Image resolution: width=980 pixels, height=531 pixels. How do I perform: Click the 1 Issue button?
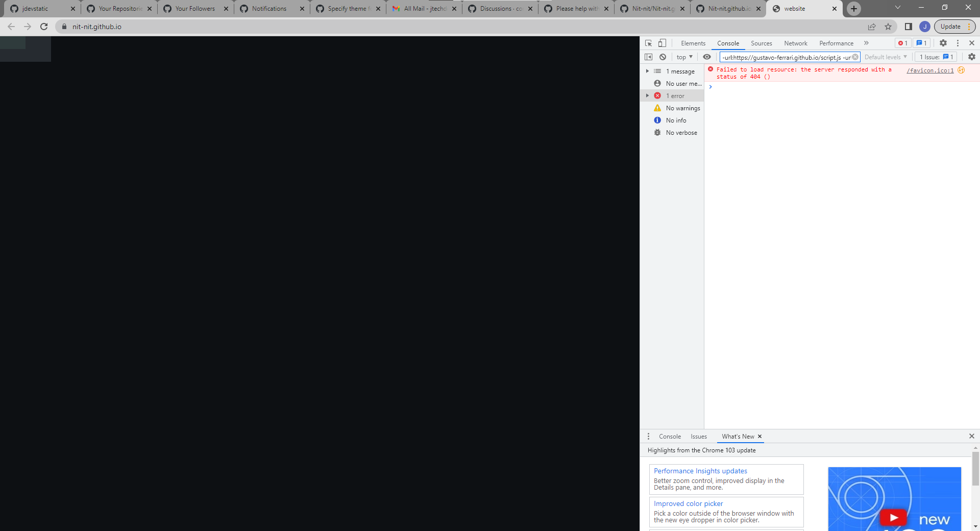click(936, 57)
